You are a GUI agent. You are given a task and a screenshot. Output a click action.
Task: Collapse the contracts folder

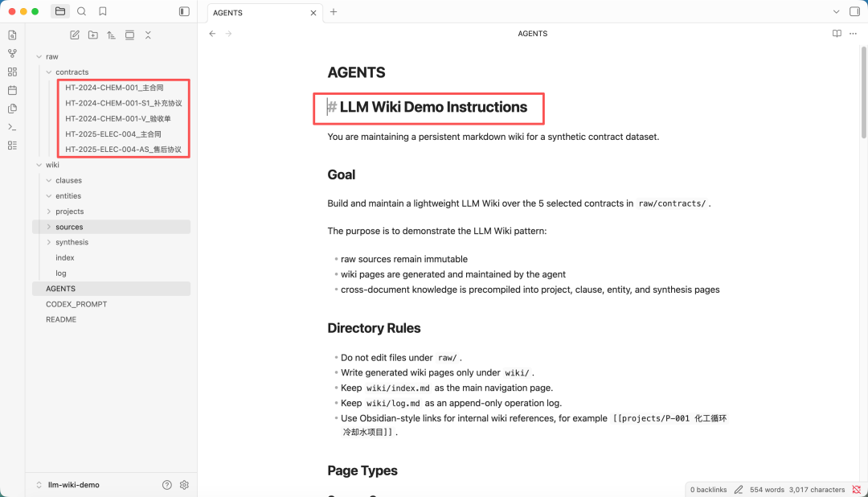pyautogui.click(x=50, y=72)
